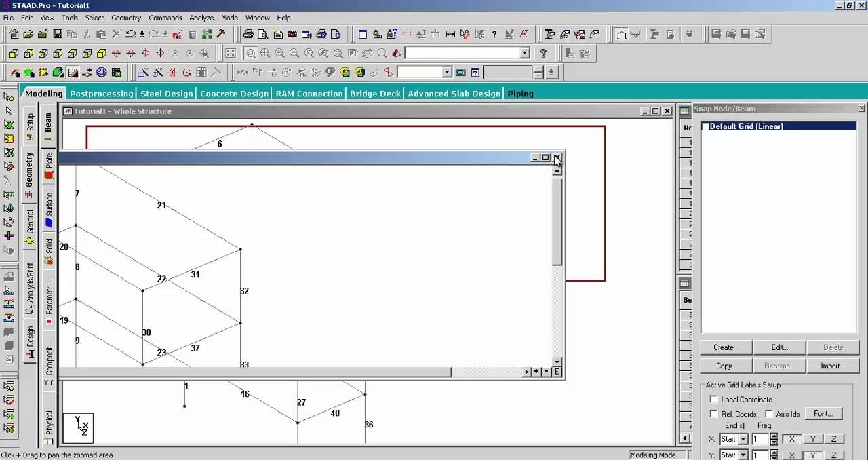
Task: Save the model with the floppy disk icon
Action: 58,34
